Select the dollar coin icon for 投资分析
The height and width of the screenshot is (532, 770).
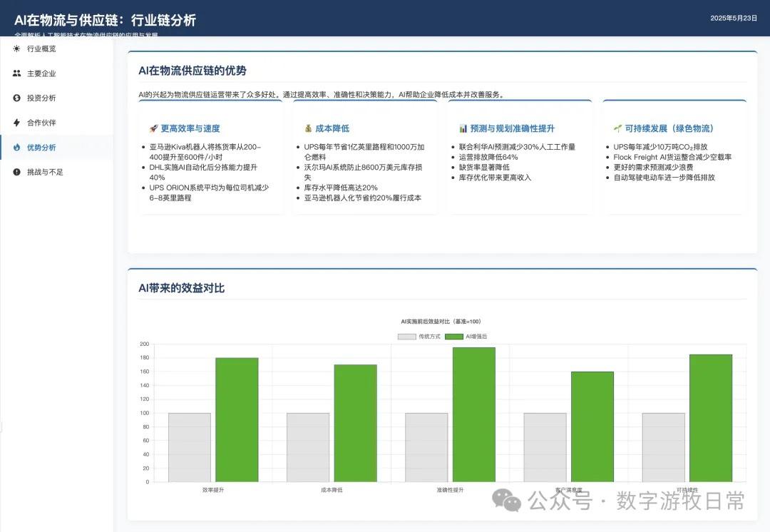point(16,98)
